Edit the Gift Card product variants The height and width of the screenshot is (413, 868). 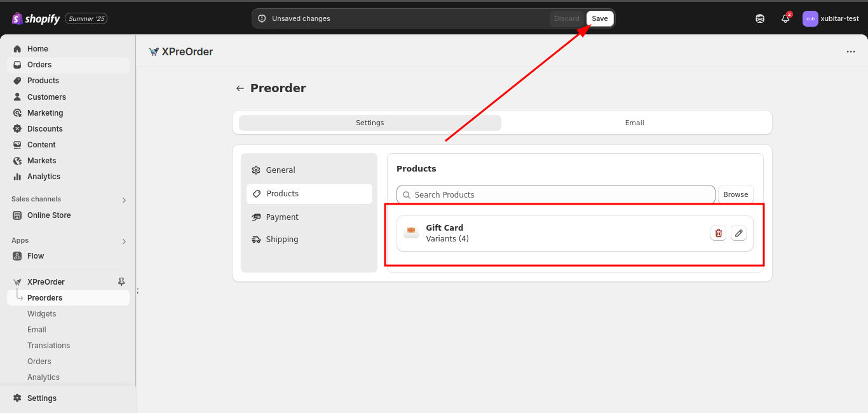(738, 233)
